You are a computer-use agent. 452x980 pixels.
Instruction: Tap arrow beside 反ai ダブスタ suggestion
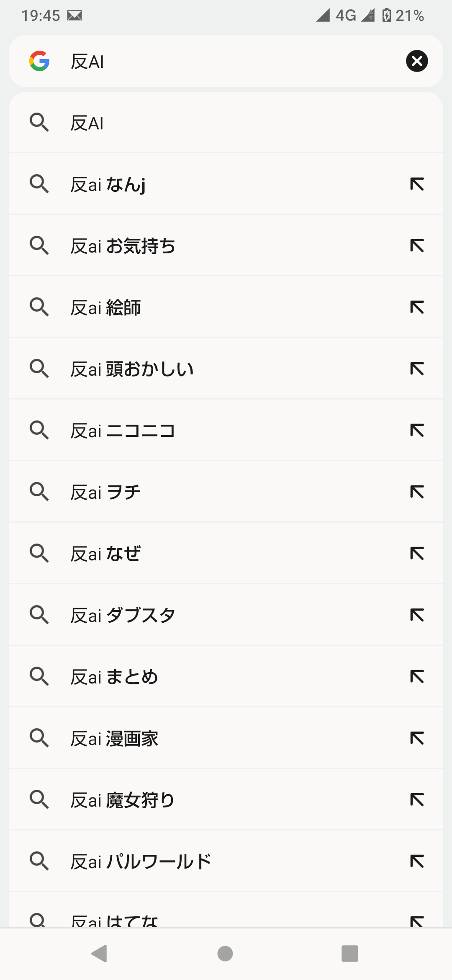pyautogui.click(x=417, y=615)
